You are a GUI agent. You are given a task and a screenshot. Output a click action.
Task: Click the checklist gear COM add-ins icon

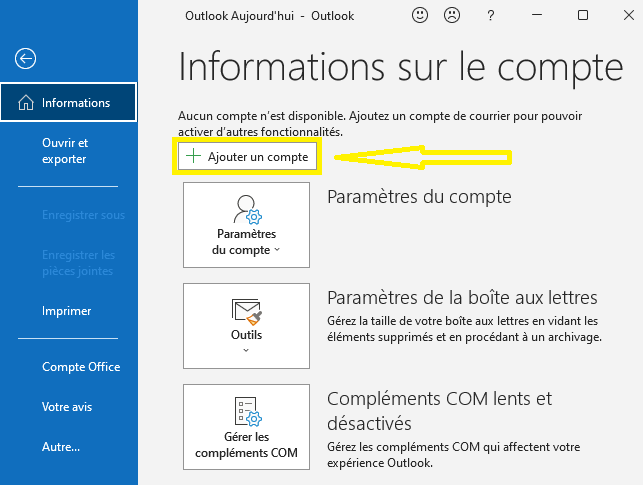pyautogui.click(x=248, y=411)
